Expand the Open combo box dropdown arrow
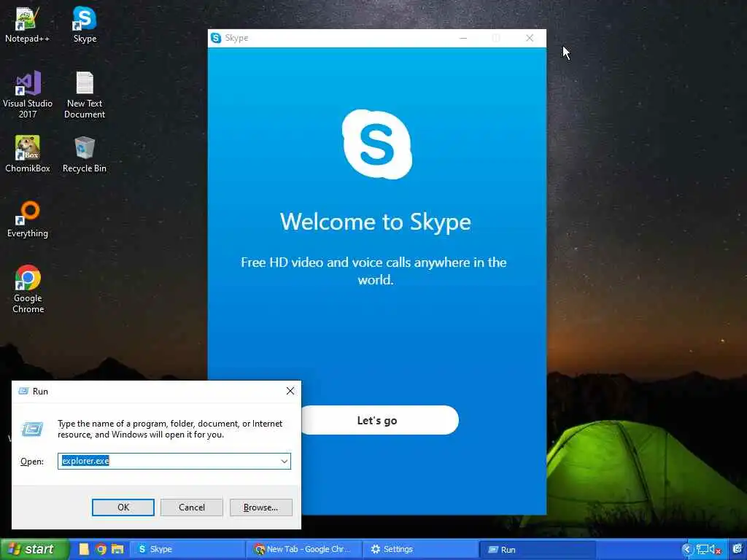The width and height of the screenshot is (747, 560). (x=284, y=461)
